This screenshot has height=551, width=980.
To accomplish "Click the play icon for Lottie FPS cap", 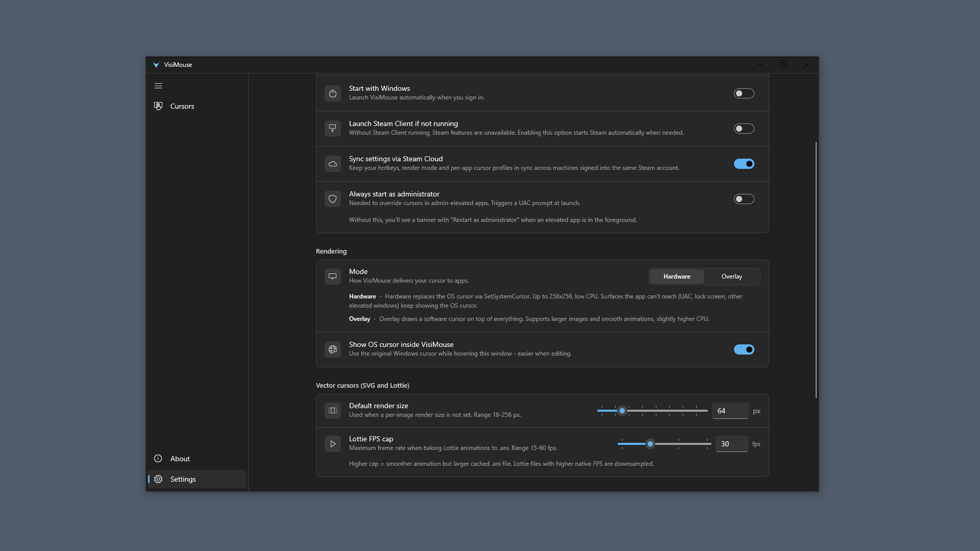I will [333, 444].
